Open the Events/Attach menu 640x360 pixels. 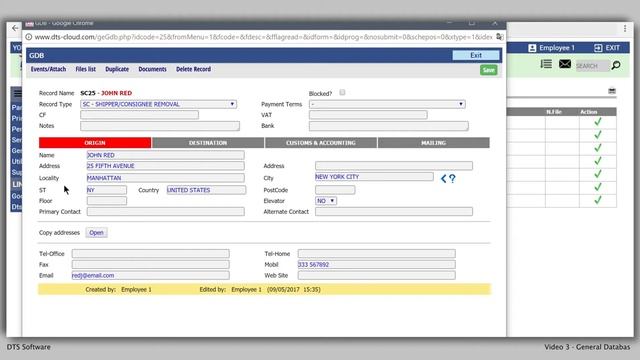[x=48, y=69]
